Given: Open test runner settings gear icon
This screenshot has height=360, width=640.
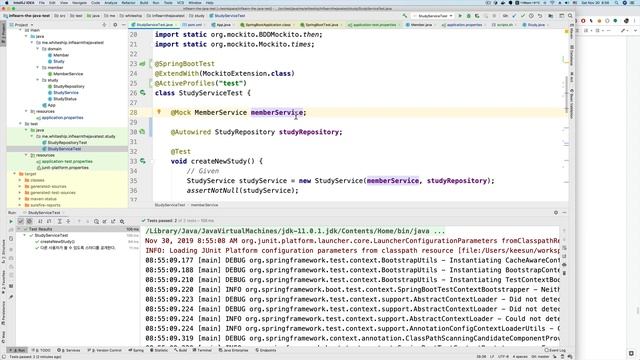Looking at the screenshot, I should 122,221.
